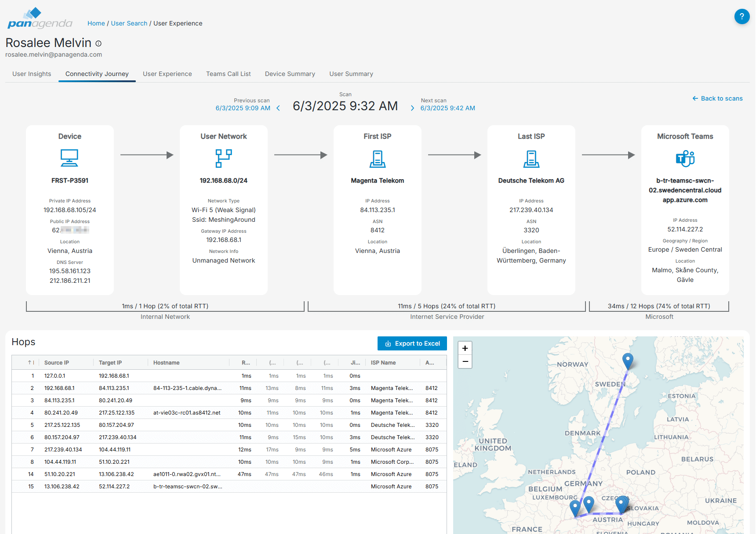Image resolution: width=756 pixels, height=534 pixels.
Task: Click the Microsoft Teams logo icon
Action: 685,158
